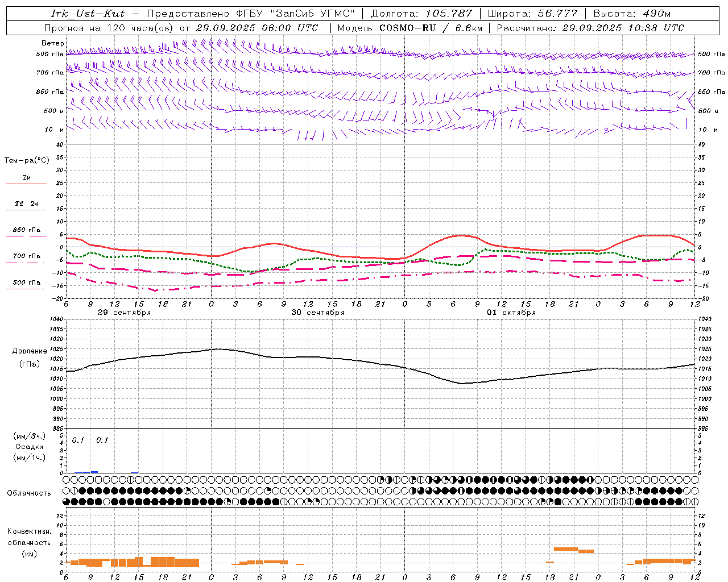Click the Тем-ра(°C) axis title
This screenshot has width=728, height=582.
pos(27,161)
